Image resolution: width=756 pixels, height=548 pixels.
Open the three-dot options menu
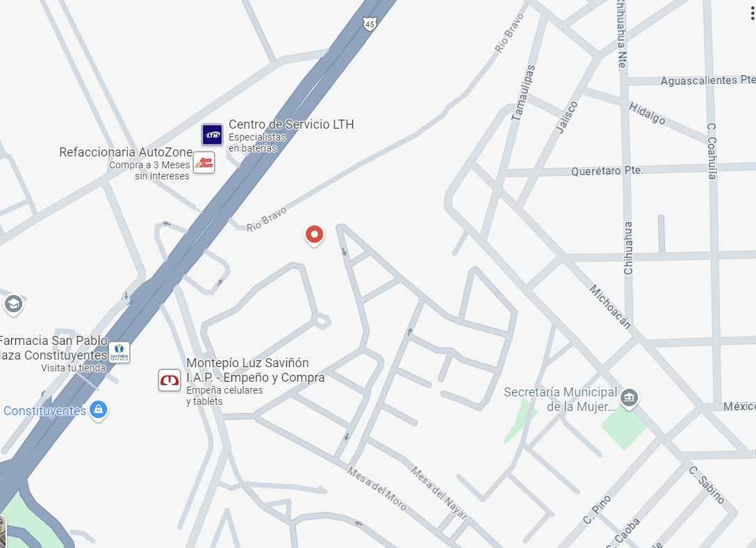[753, 13]
